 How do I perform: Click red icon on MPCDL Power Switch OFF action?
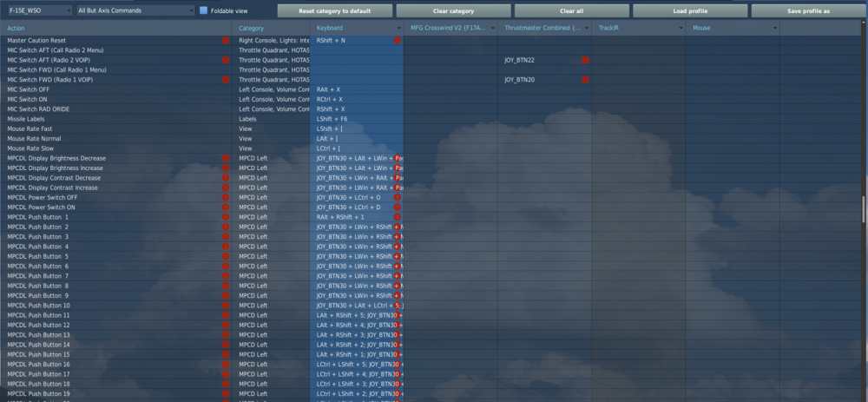coord(226,198)
